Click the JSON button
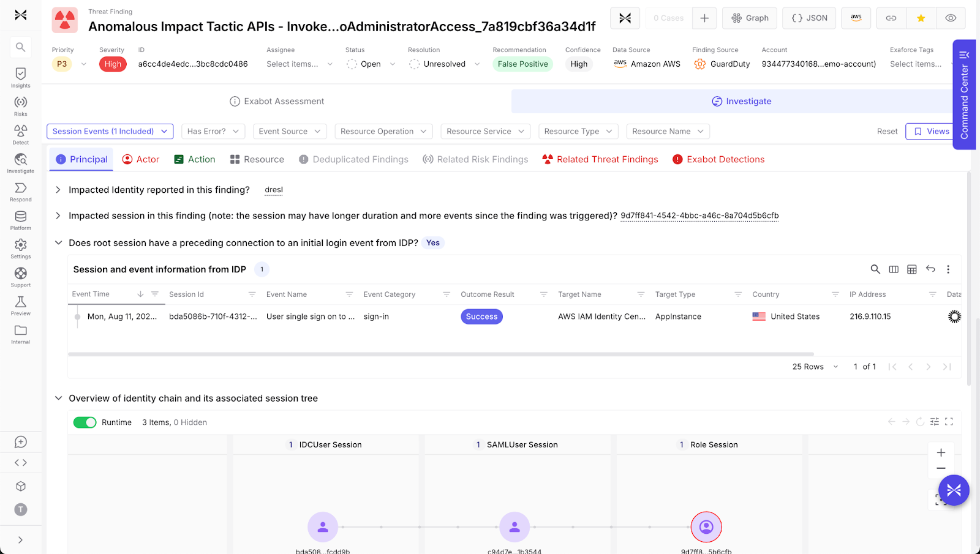This screenshot has width=980, height=554. (x=810, y=18)
